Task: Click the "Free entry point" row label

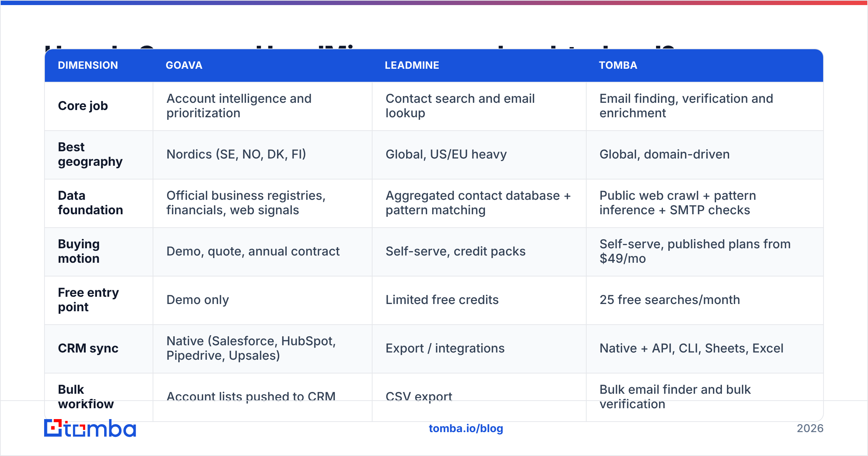Action: [x=89, y=300]
